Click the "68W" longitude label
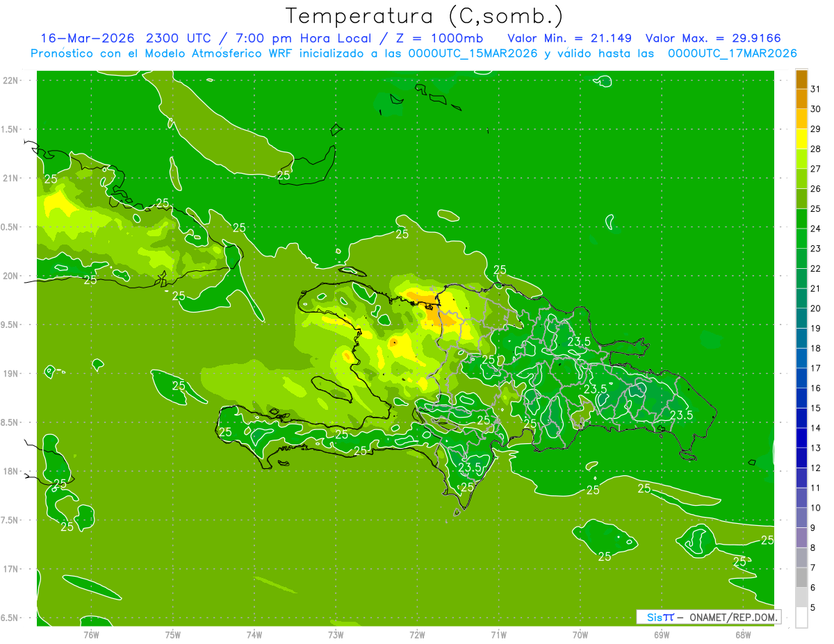 [x=743, y=634]
